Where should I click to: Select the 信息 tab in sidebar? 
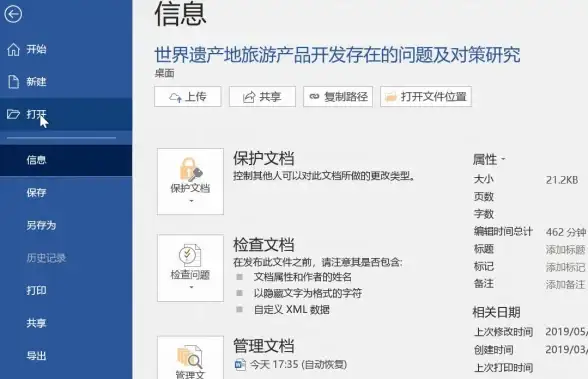(x=66, y=160)
